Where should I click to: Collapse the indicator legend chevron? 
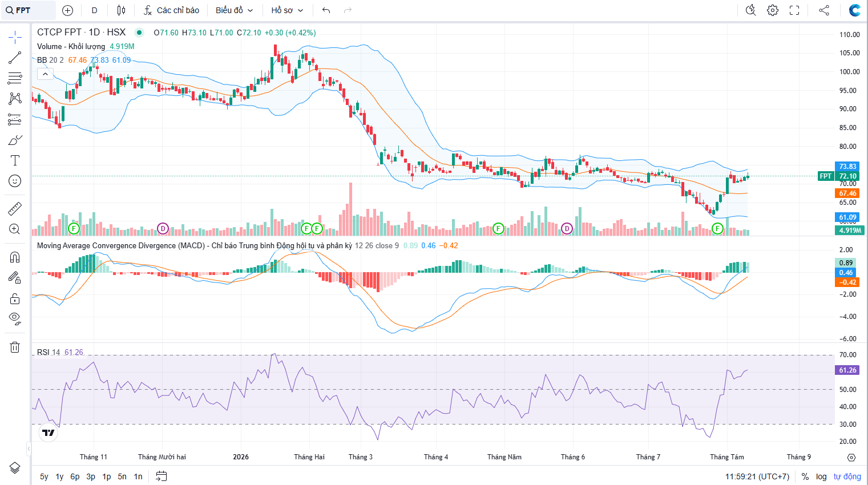tap(45, 74)
